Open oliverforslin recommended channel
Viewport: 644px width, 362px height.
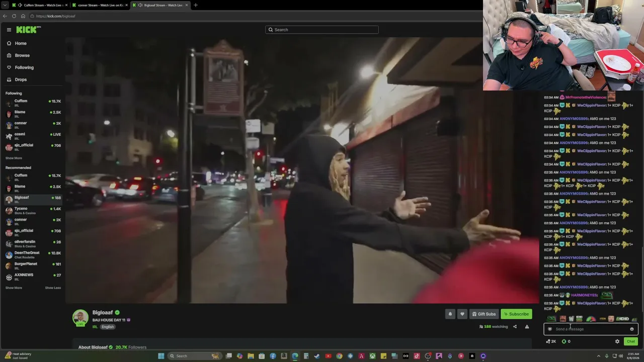[33, 243]
